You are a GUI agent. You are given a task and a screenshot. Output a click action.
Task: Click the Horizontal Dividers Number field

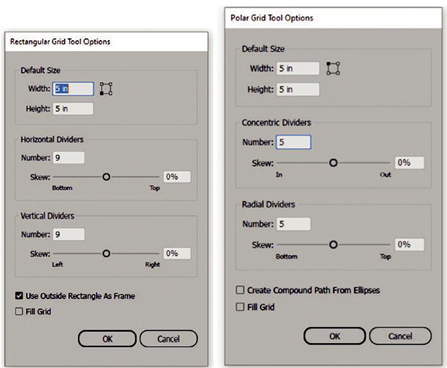point(68,158)
